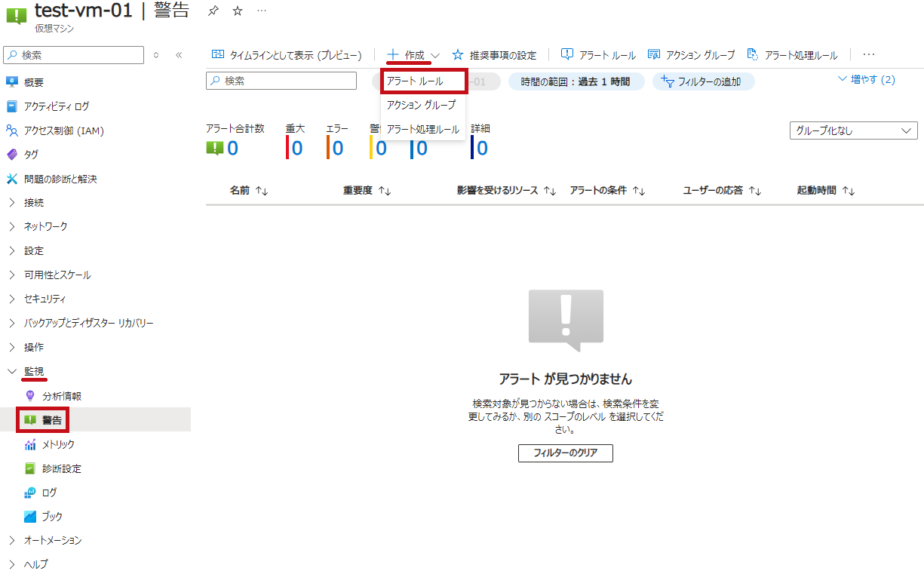
Task: Select アクセス制御 (IAM) in the sidebar
Action: 63,130
